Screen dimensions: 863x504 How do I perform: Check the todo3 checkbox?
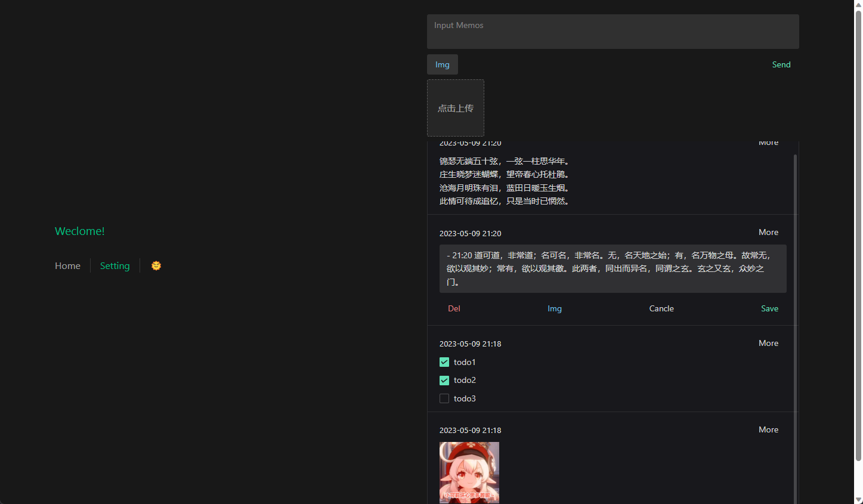coord(444,398)
